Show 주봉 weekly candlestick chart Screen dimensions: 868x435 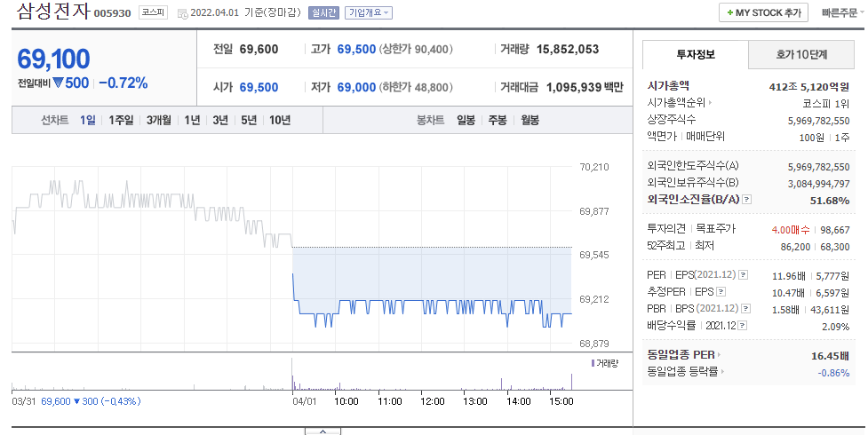coord(498,120)
